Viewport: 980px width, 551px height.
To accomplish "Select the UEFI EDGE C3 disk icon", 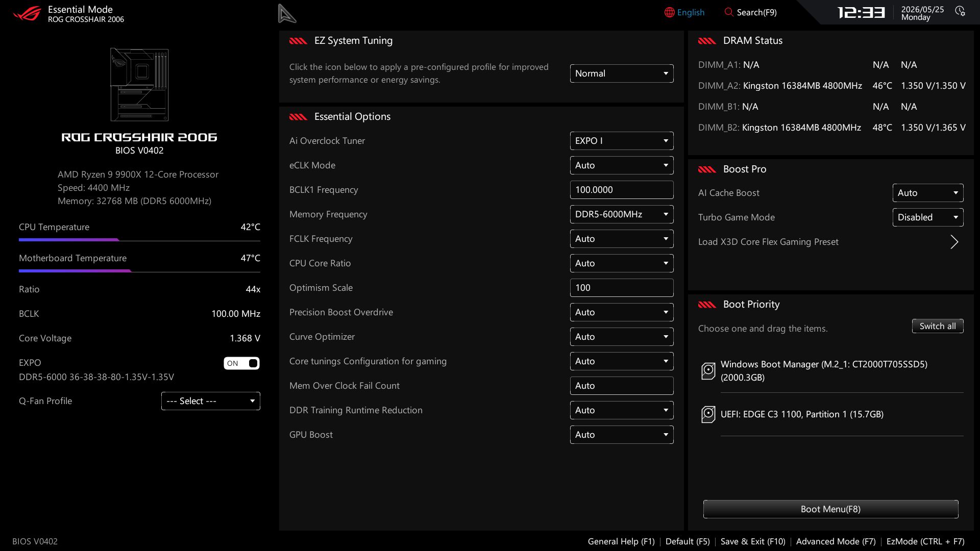I will click(x=708, y=414).
